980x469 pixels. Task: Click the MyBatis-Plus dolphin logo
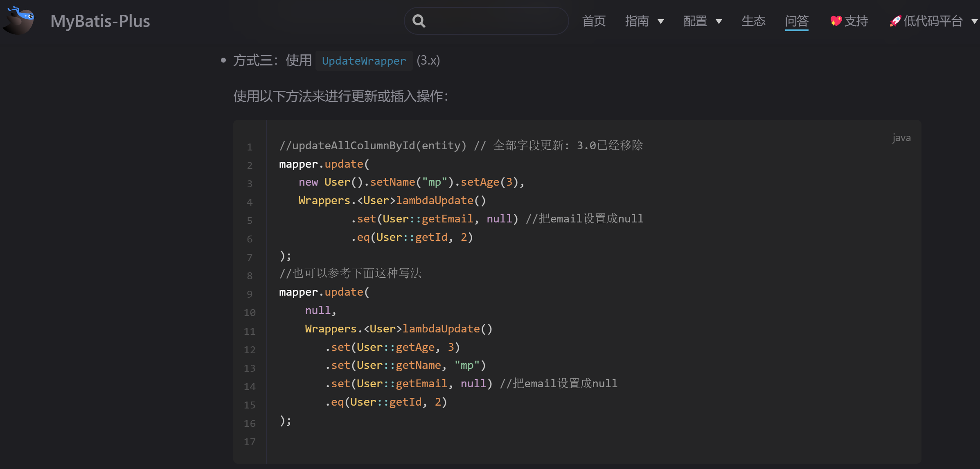tap(18, 20)
